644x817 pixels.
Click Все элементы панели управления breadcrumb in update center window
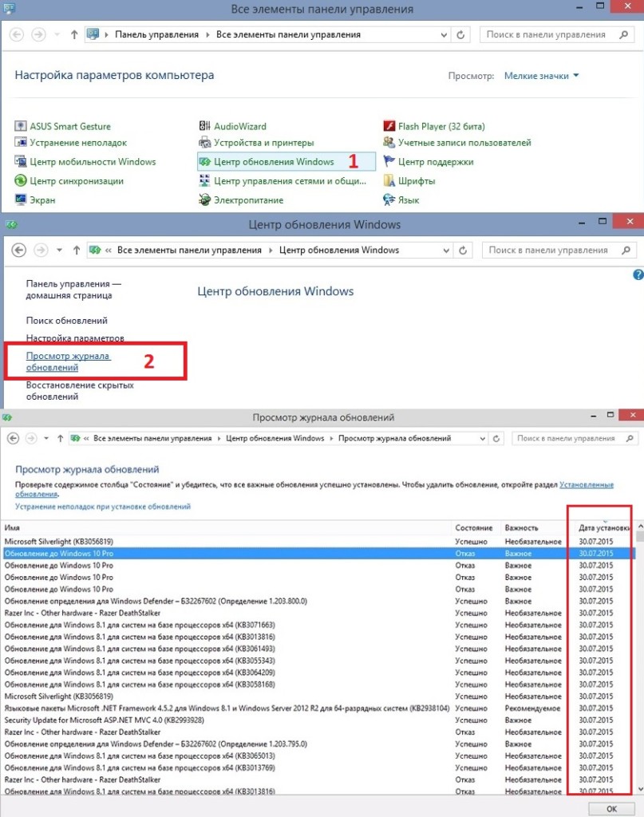(189, 250)
